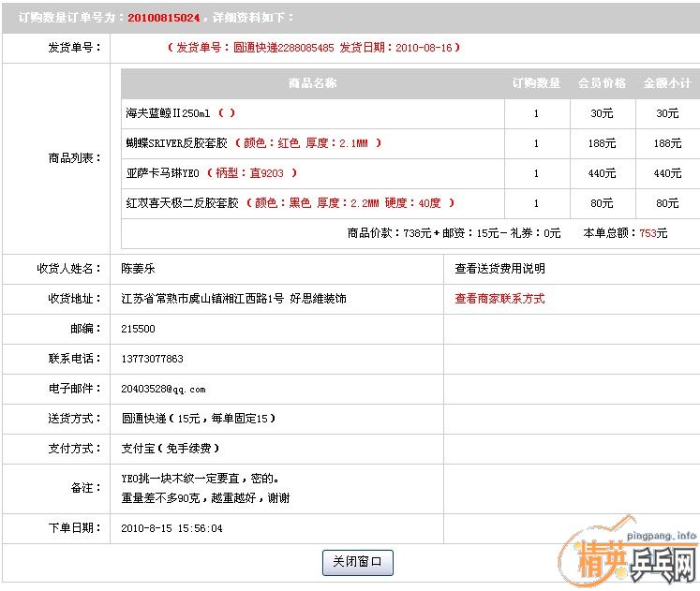Click the phone number 13773077863
Screen dimensions: 700x591
152,359
